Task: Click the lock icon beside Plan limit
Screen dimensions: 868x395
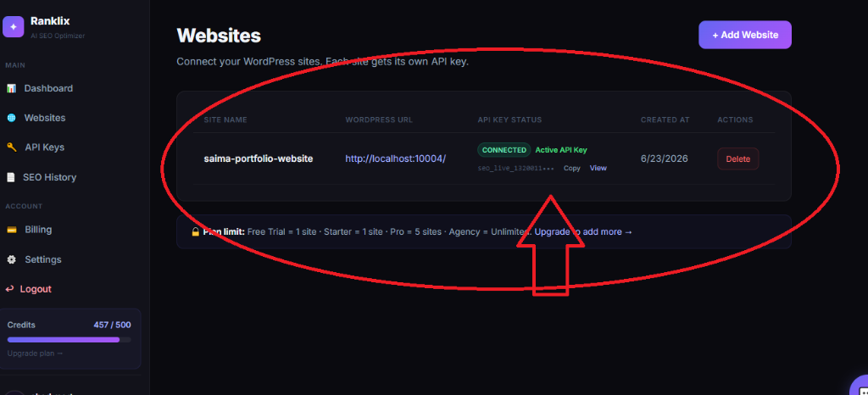Action: tap(196, 231)
